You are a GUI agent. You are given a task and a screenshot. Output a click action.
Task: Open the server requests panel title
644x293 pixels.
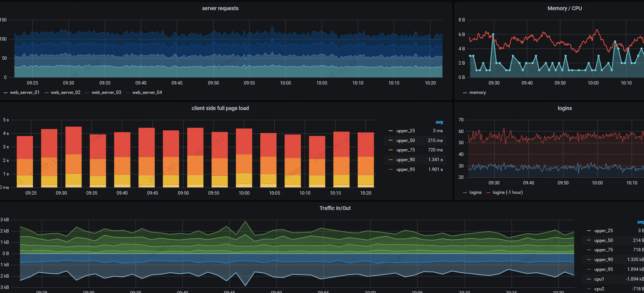[220, 8]
